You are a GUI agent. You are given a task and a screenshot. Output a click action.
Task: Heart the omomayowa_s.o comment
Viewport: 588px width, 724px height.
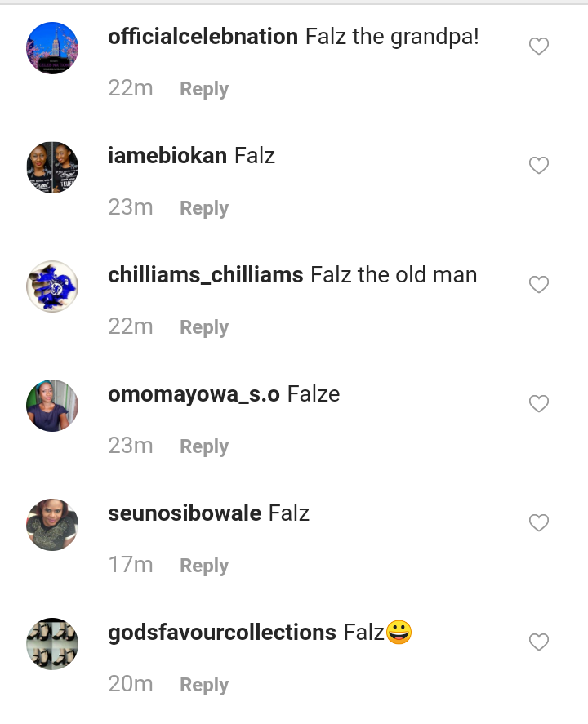[x=538, y=404]
